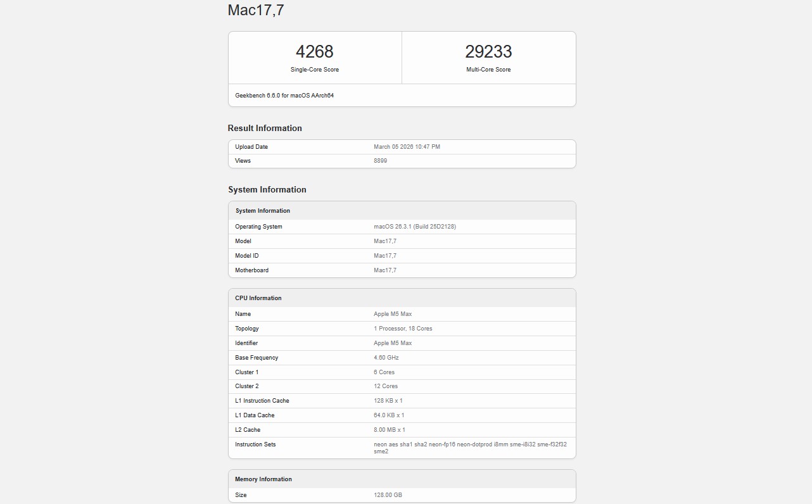Select the System Information heading
Image resolution: width=812 pixels, height=504 pixels.
tap(267, 189)
